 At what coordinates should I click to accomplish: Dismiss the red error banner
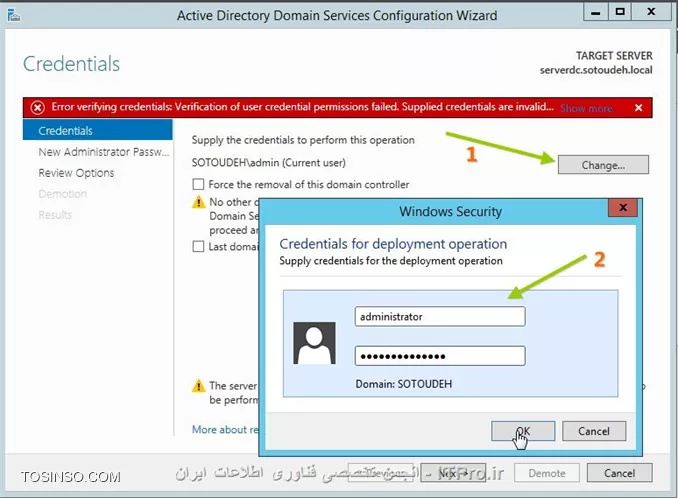(638, 108)
